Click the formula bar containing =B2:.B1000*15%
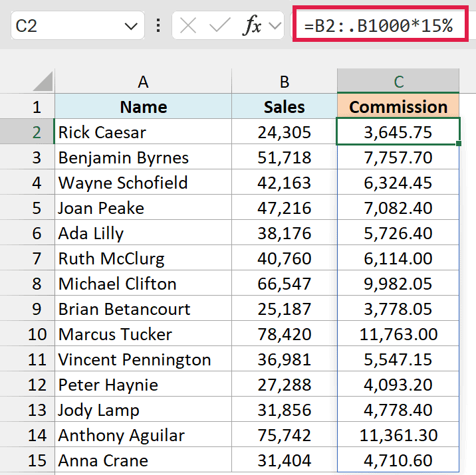Image resolution: width=476 pixels, height=475 pixels. point(380,24)
